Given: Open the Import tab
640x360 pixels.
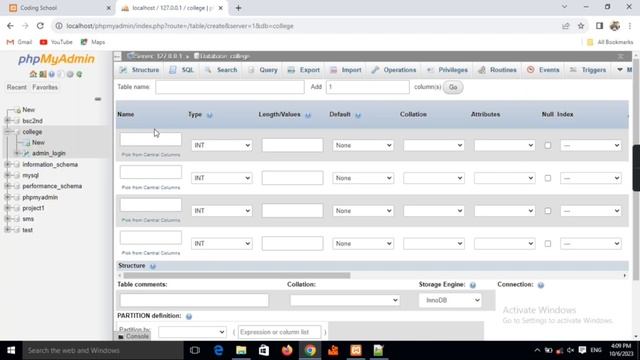Looking at the screenshot, I should click(x=345, y=70).
